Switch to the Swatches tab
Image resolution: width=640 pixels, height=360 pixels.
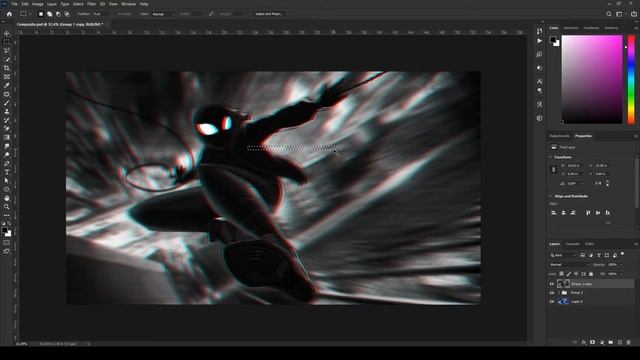click(571, 28)
